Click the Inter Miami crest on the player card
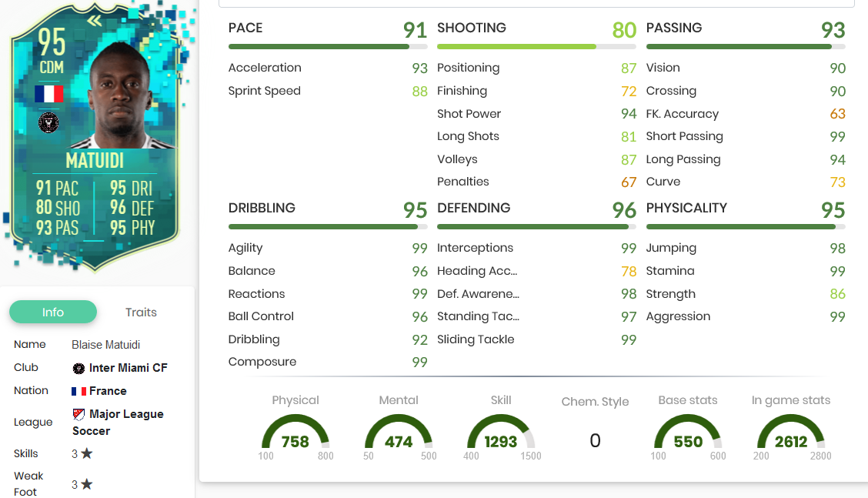Image resolution: width=868 pixels, height=498 pixels. point(48,122)
